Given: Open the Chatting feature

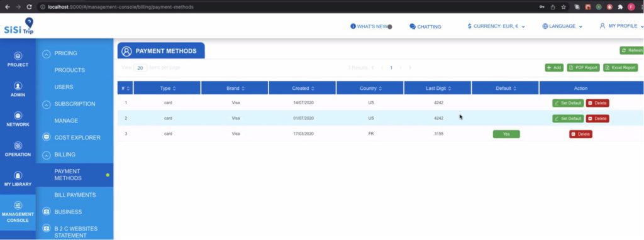Looking at the screenshot, I should pos(425,26).
